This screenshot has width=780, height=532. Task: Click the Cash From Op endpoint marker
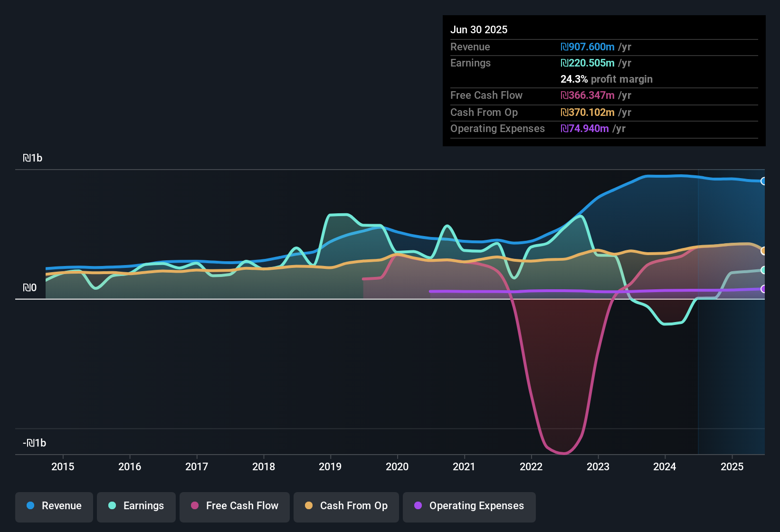click(764, 251)
